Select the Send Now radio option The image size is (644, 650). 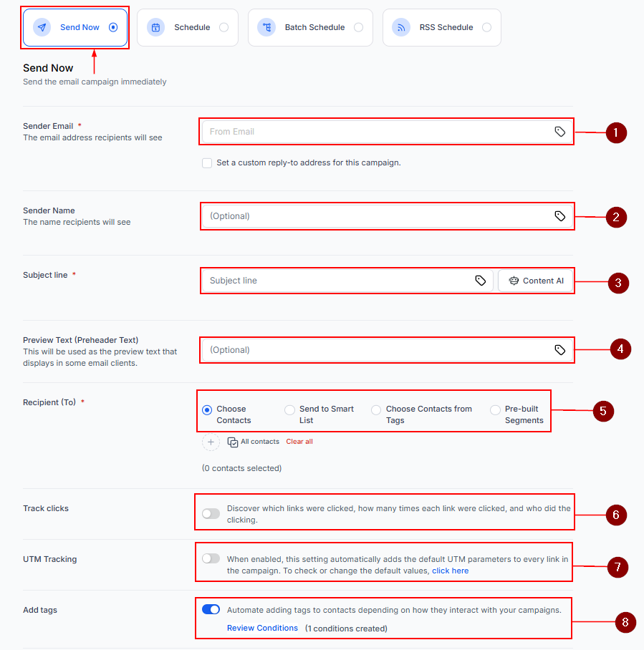click(113, 27)
